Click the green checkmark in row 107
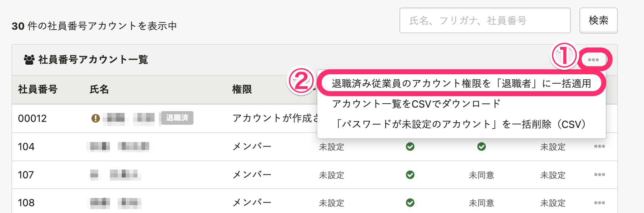Viewport: 644px width, 213px height. tap(410, 175)
